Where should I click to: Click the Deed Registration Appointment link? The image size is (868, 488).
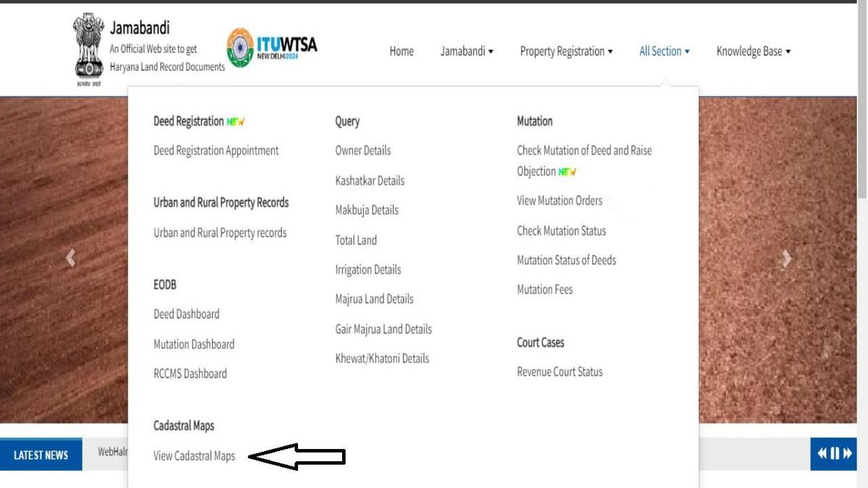216,150
